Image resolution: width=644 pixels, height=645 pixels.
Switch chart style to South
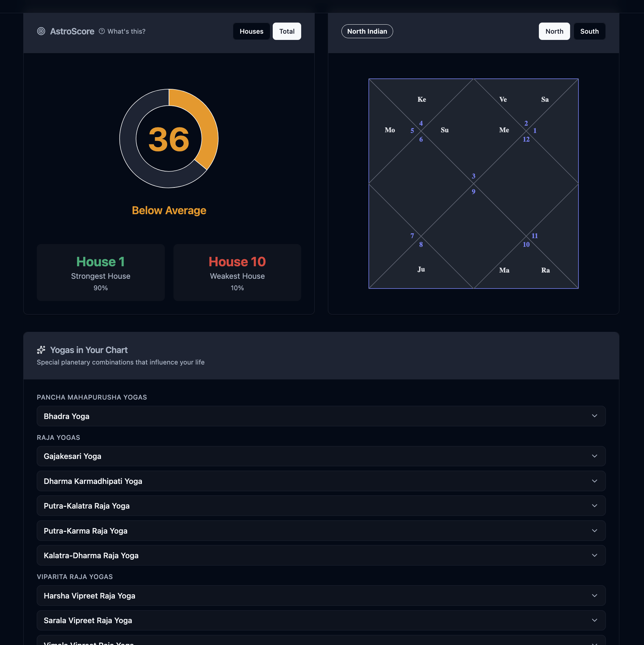point(590,31)
